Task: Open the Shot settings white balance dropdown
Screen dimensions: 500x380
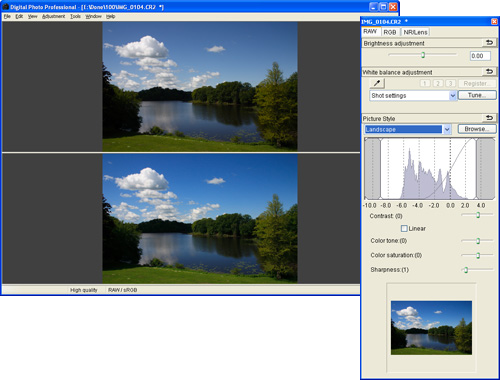Action: coord(413,96)
